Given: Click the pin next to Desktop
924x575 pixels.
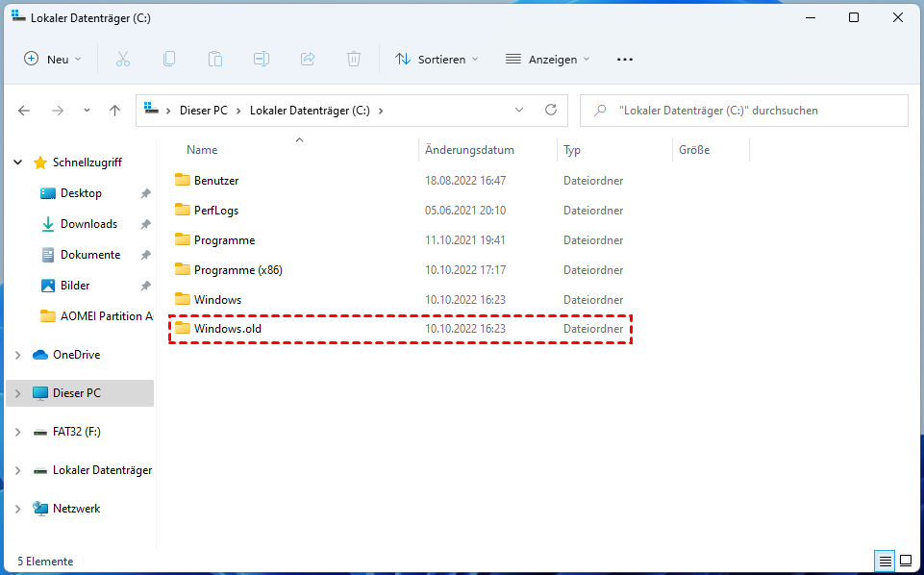Looking at the screenshot, I should (145, 193).
